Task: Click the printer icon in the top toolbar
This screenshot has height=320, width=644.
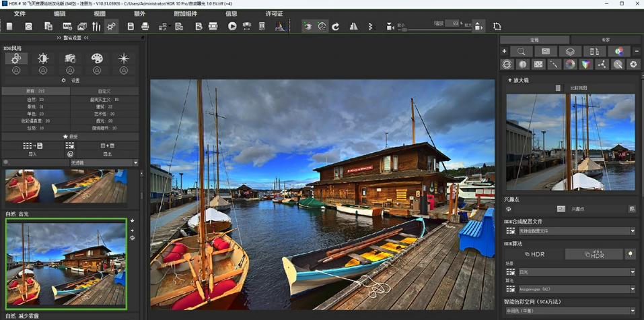Action: point(145,26)
